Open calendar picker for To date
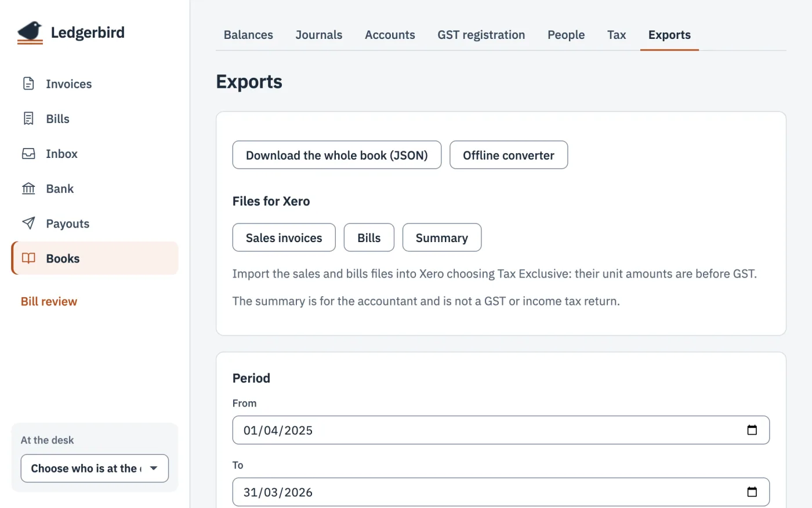The image size is (812, 508). click(x=752, y=492)
